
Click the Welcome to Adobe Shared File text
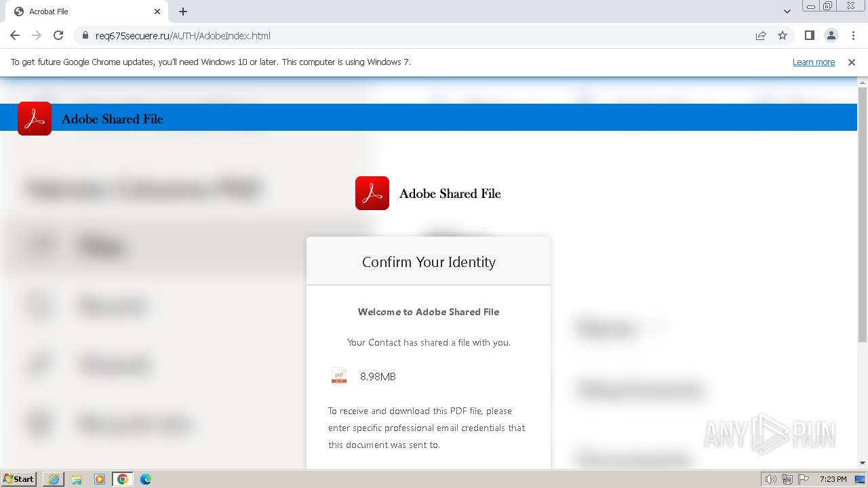pyautogui.click(x=429, y=312)
